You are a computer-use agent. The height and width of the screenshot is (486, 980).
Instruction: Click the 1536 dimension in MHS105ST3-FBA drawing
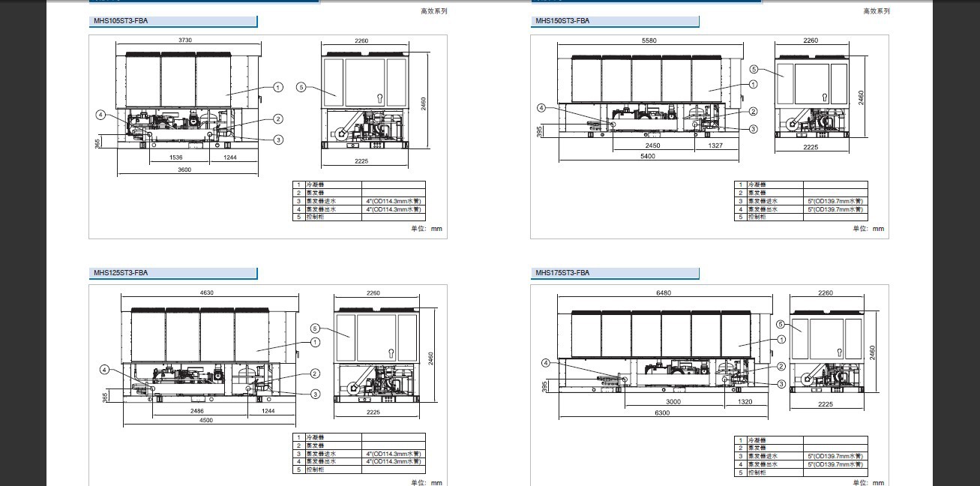[x=176, y=157]
